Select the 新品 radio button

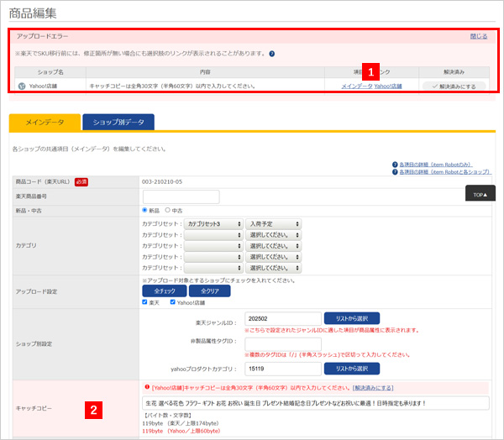144,210
